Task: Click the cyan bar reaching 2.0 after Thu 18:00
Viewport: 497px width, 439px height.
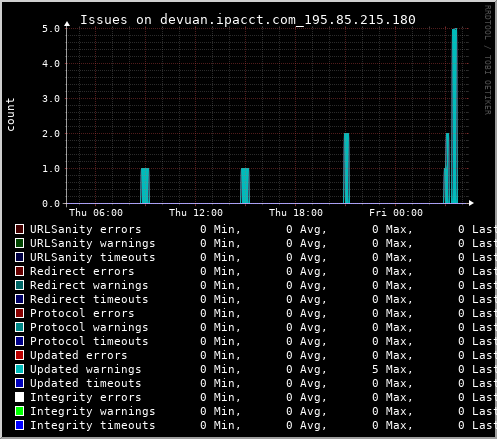Action: (346, 168)
